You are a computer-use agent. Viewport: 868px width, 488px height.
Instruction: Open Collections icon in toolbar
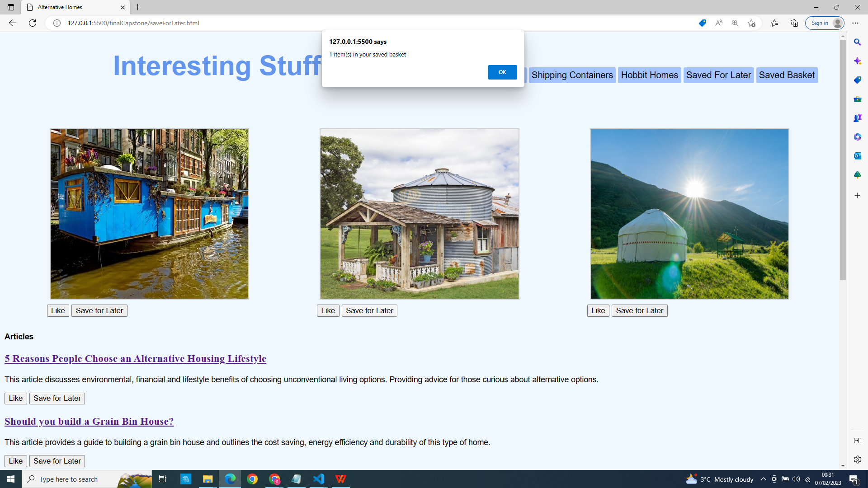click(794, 23)
